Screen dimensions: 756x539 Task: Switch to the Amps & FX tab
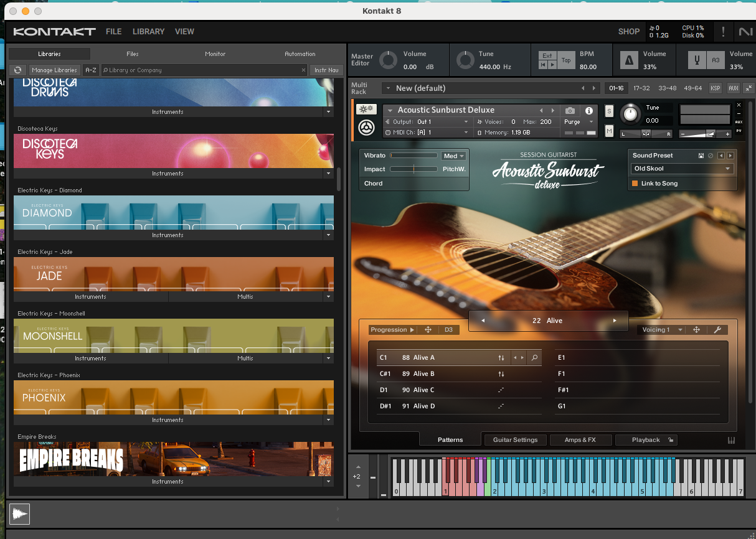coord(580,440)
